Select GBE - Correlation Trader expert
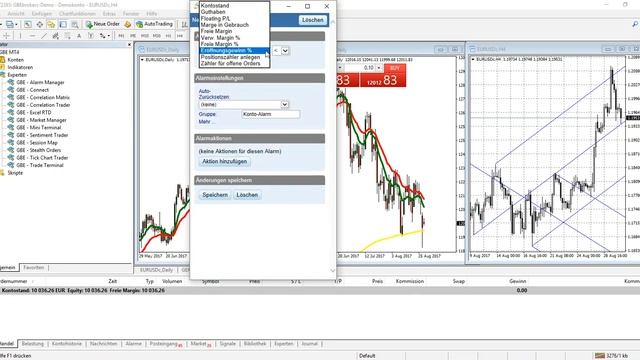The width and height of the screenshot is (640, 360). pyautogui.click(x=43, y=105)
